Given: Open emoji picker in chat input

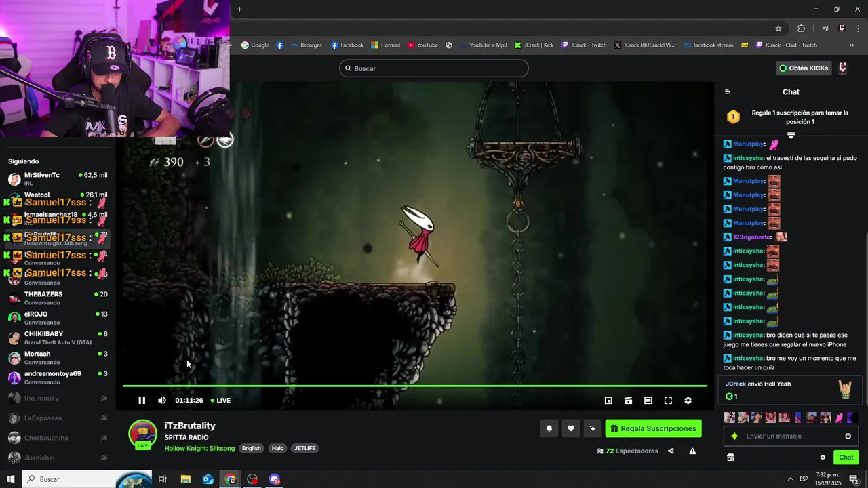Looking at the screenshot, I should point(848,436).
